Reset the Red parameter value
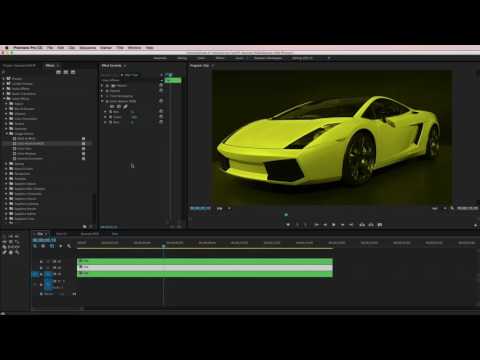The height and width of the screenshot is (360, 480). click(x=161, y=112)
